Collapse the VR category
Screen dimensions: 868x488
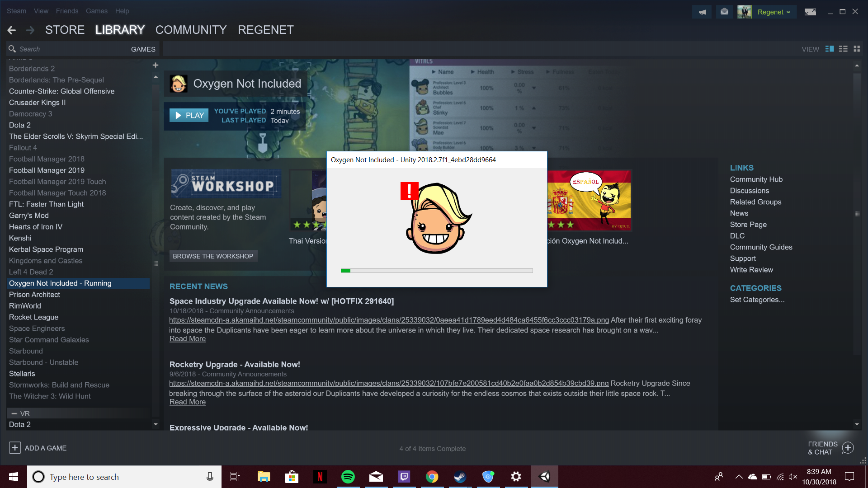[14, 413]
